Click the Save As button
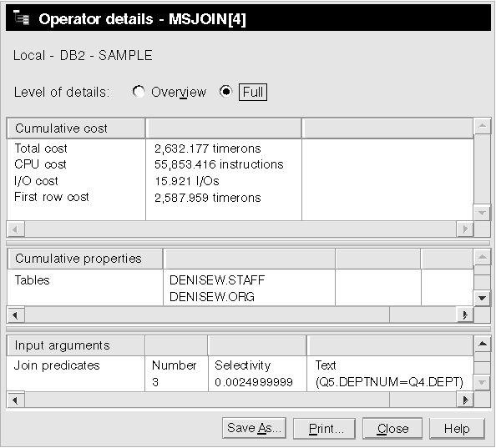The width and height of the screenshot is (496, 448). click(254, 428)
